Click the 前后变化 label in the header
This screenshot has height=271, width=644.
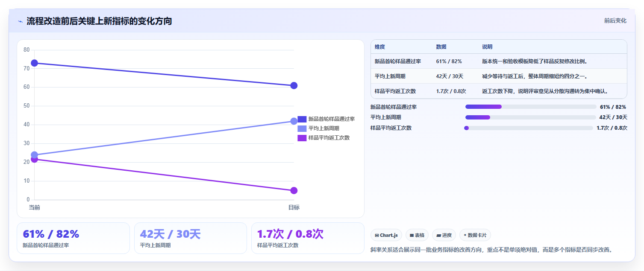point(615,20)
